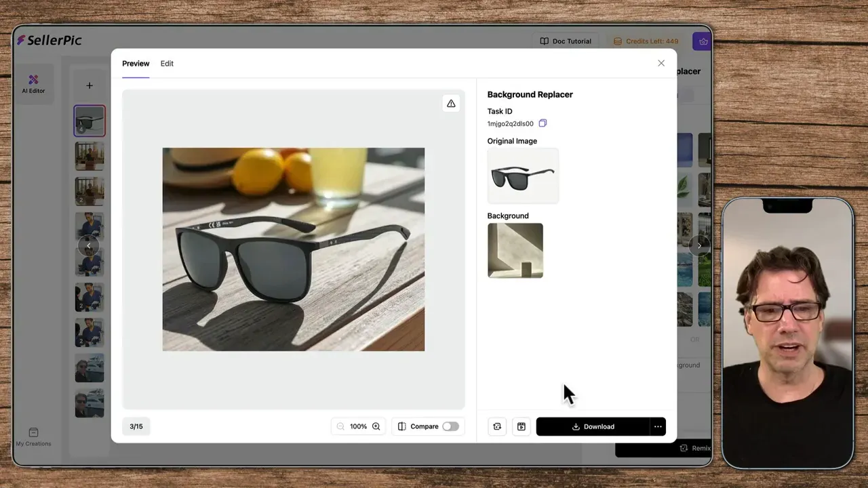This screenshot has width=868, height=488.
Task: Click the purple basket icon in header
Action: [x=703, y=41]
